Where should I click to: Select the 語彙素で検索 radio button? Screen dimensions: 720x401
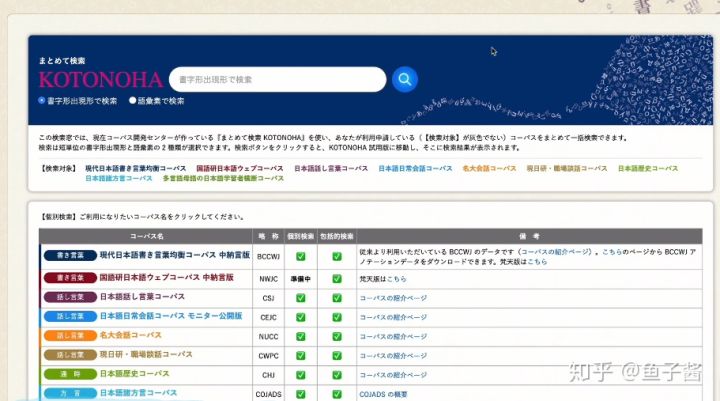[x=132, y=100]
